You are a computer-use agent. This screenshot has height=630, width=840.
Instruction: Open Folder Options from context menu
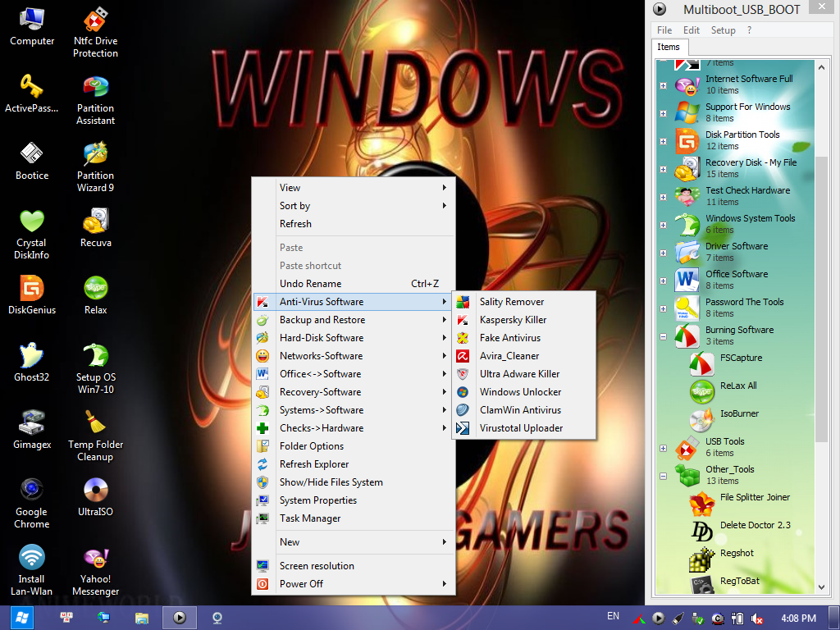pos(354,445)
